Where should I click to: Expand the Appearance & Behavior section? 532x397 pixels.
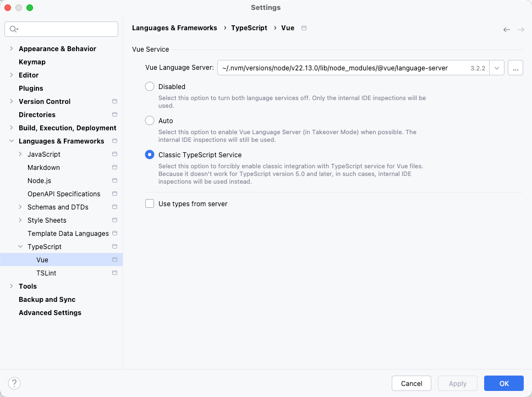click(12, 49)
